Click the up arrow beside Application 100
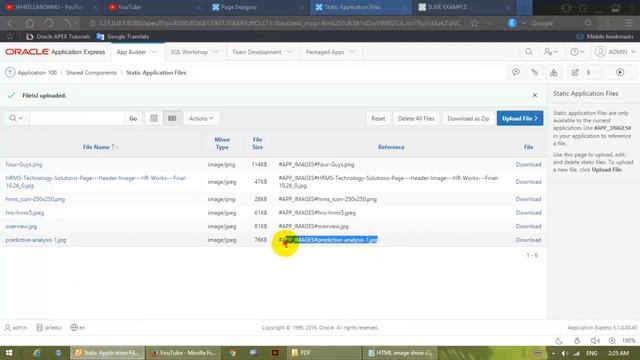The image size is (640, 360). coord(10,73)
